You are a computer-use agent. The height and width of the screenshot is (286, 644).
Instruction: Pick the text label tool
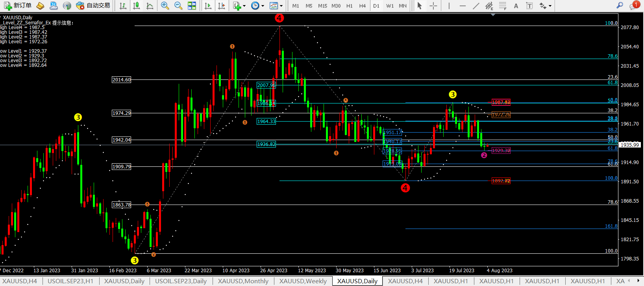point(516,6)
